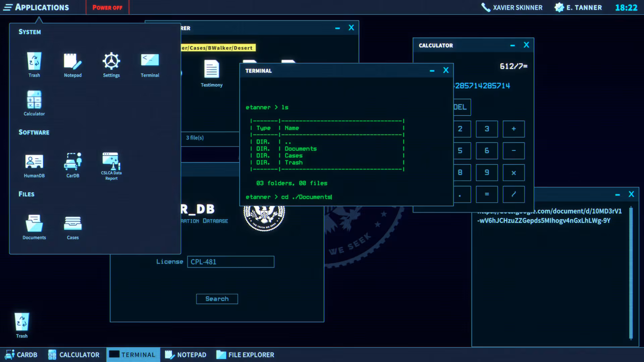Switch to Calculator in the taskbar
Viewport: 644px width, 362px height.
[74, 355]
